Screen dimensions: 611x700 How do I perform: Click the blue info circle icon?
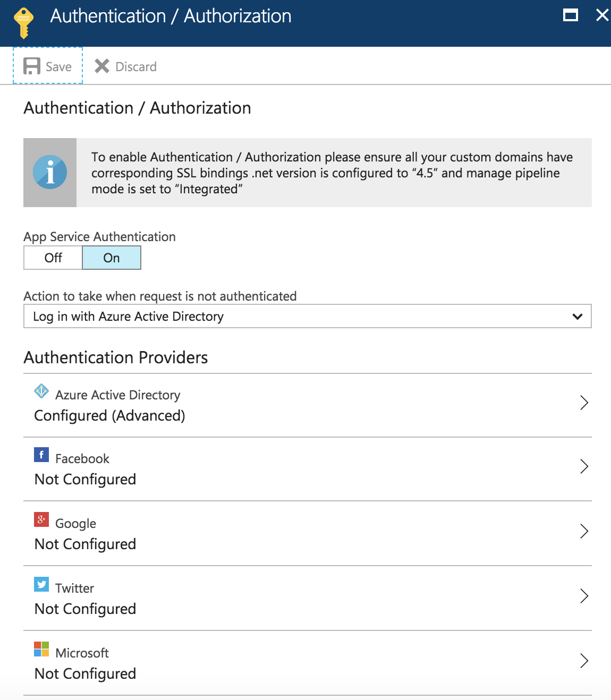pos(50,172)
